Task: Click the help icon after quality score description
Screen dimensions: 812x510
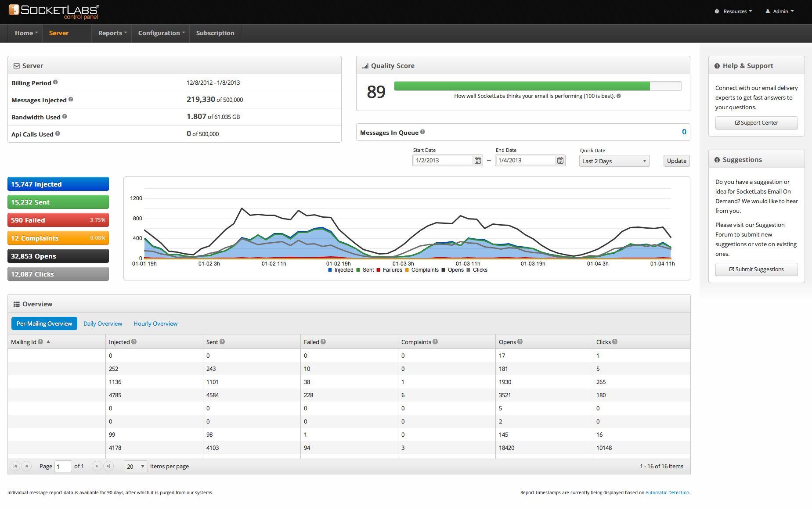Action: [619, 96]
